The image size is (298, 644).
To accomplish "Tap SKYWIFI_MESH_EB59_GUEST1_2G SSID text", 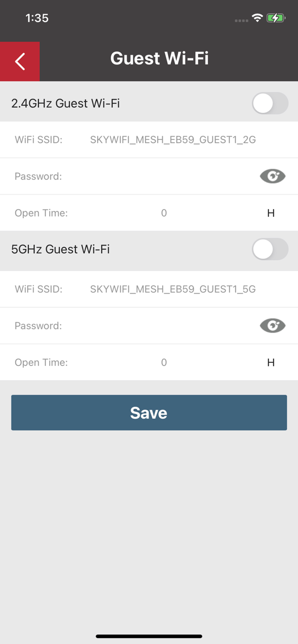I will click(173, 140).
